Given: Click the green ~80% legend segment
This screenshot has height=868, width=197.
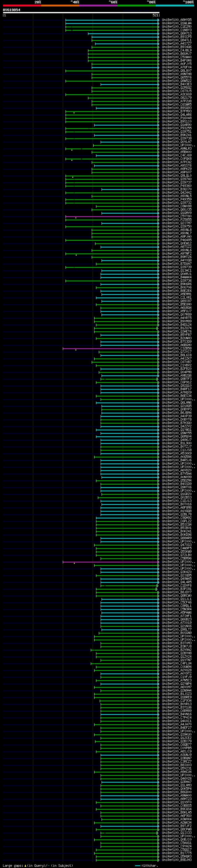Looking at the screenshot, I should (137, 6).
